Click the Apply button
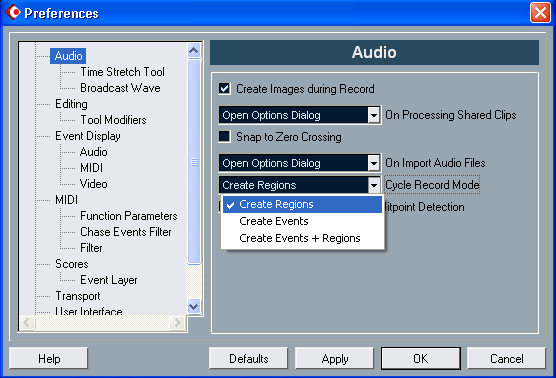The width and height of the screenshot is (556, 378). pyautogui.click(x=334, y=358)
